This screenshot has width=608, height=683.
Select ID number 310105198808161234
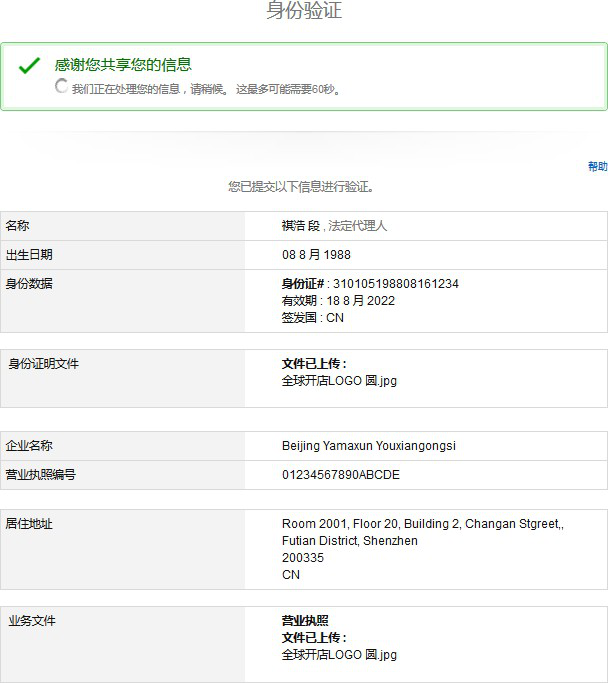coord(395,284)
